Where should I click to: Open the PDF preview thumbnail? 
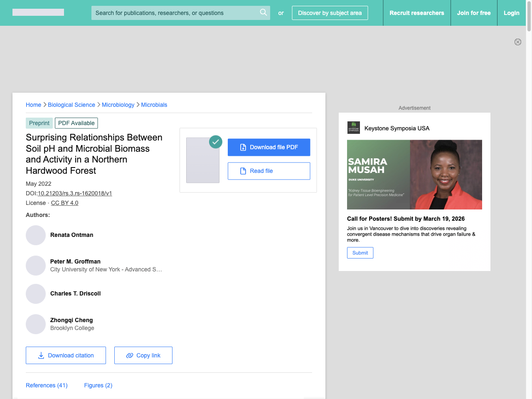coord(203,160)
